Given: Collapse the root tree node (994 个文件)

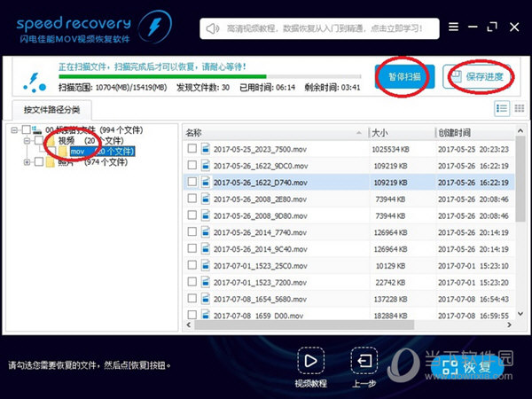Looking at the screenshot, I should tap(14, 129).
